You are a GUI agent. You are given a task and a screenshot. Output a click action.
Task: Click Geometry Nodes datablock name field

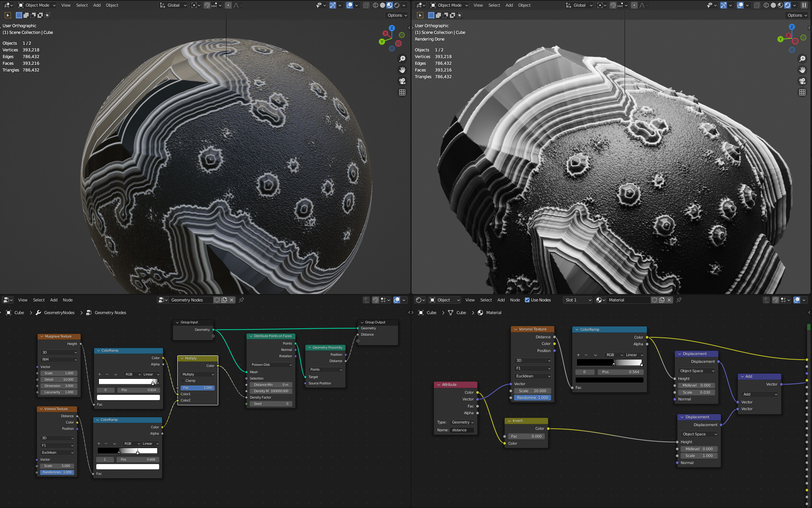pos(191,300)
